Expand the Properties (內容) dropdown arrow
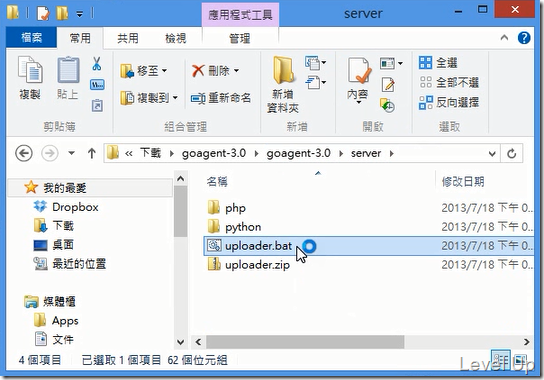Image resolution: width=544 pixels, height=380 pixels. [358, 102]
